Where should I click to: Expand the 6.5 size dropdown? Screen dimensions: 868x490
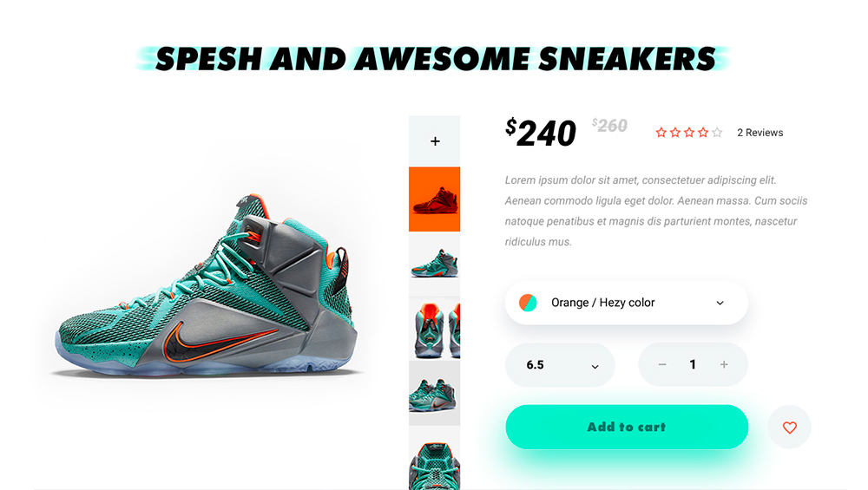(560, 365)
